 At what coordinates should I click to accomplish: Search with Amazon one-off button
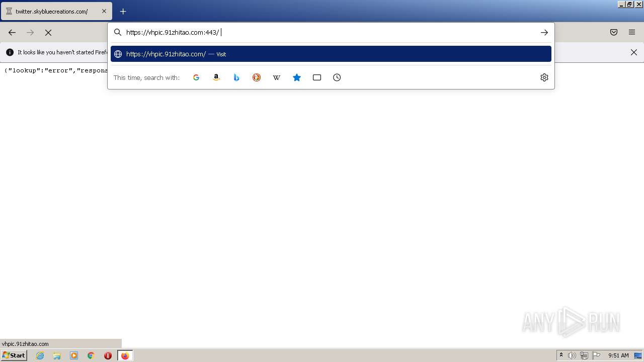point(216,77)
